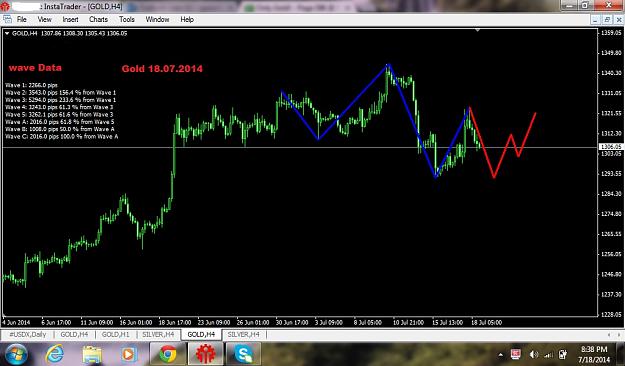This screenshot has width=625, height=366.
Task: Open the File menu
Action: pos(22,19)
